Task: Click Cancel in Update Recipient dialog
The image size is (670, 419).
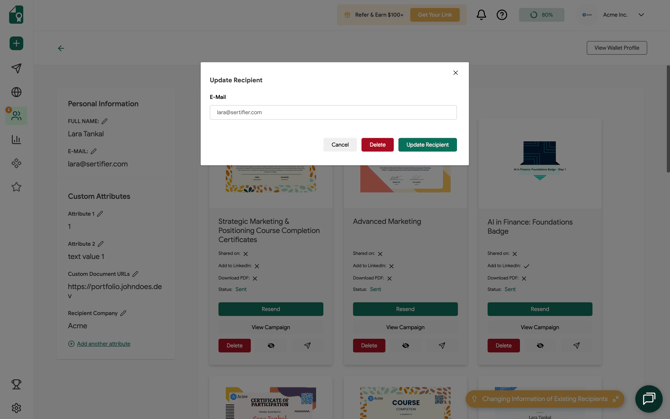Action: [340, 145]
